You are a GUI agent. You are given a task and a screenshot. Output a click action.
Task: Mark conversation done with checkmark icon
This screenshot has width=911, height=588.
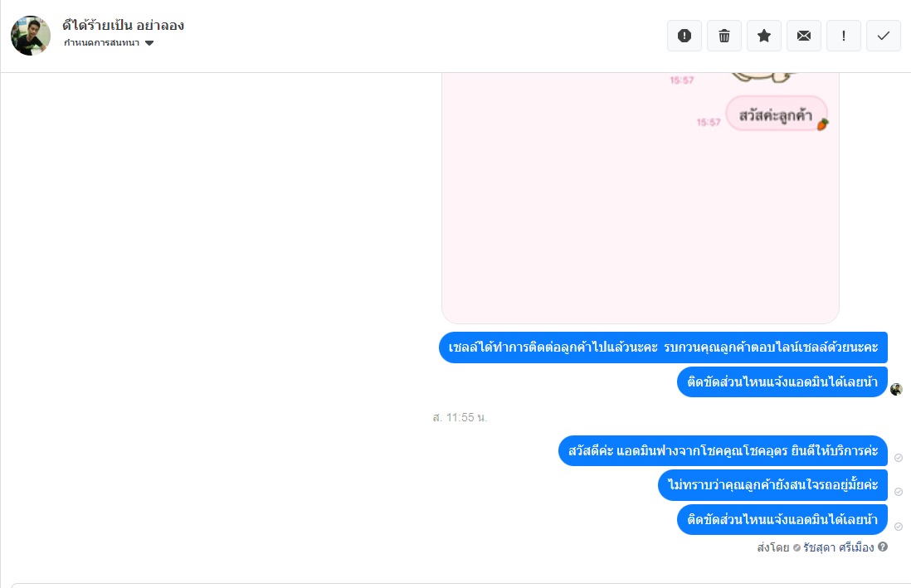883,36
